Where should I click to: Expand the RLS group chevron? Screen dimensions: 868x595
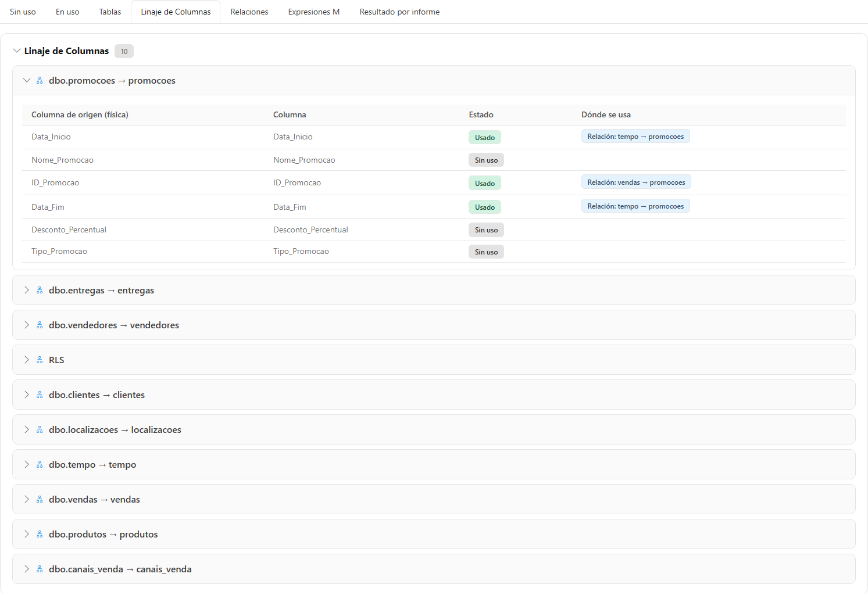coord(27,360)
